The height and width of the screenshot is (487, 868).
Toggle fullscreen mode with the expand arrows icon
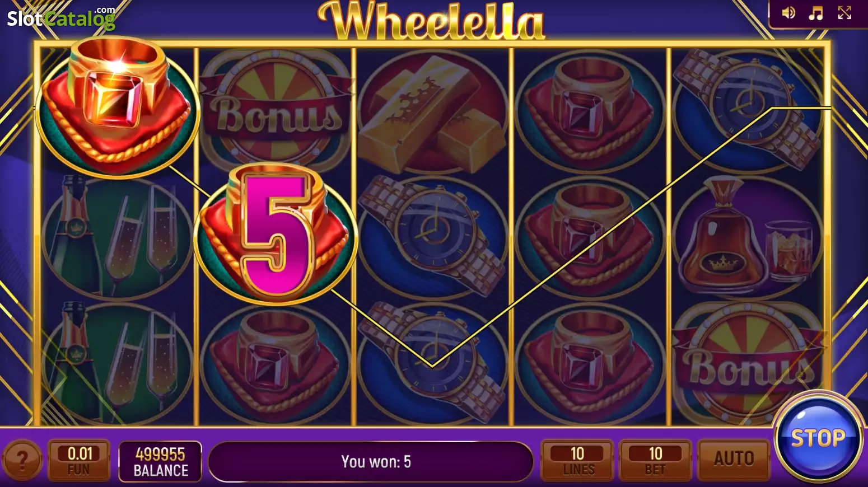click(x=844, y=13)
